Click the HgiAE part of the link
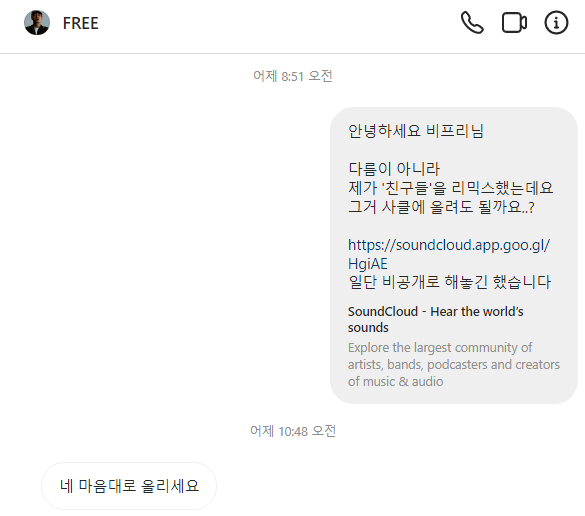 click(x=367, y=264)
